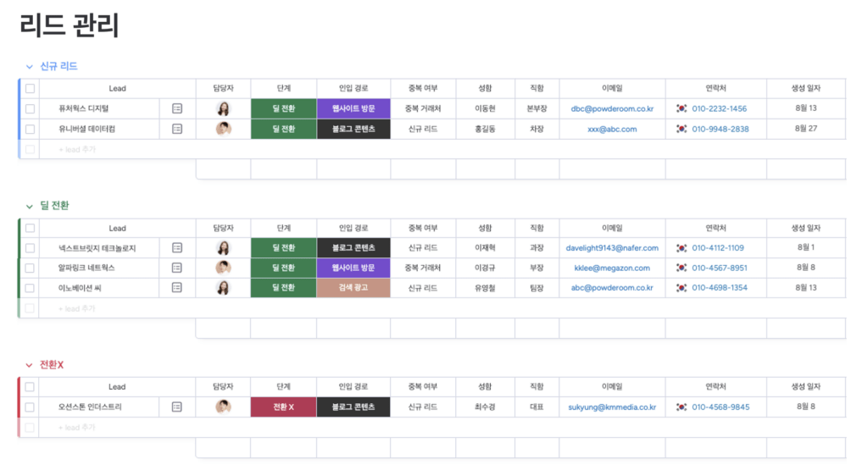Open item details icon for 이노베이션 씨
Screen dimensions: 868x465
click(x=177, y=287)
